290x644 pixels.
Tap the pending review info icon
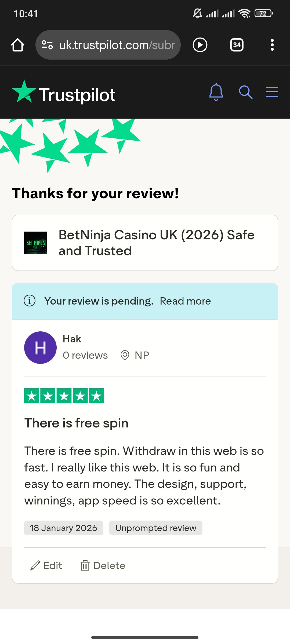click(30, 301)
